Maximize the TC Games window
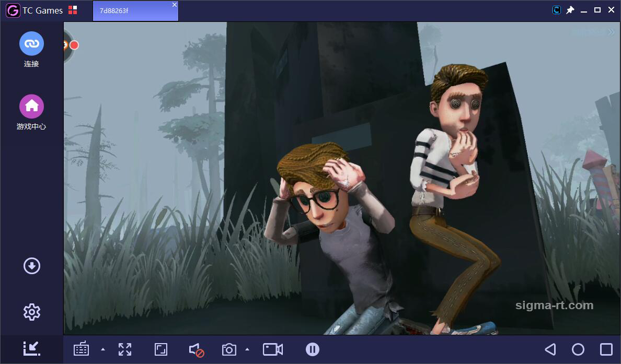This screenshot has width=621, height=364. coord(597,10)
